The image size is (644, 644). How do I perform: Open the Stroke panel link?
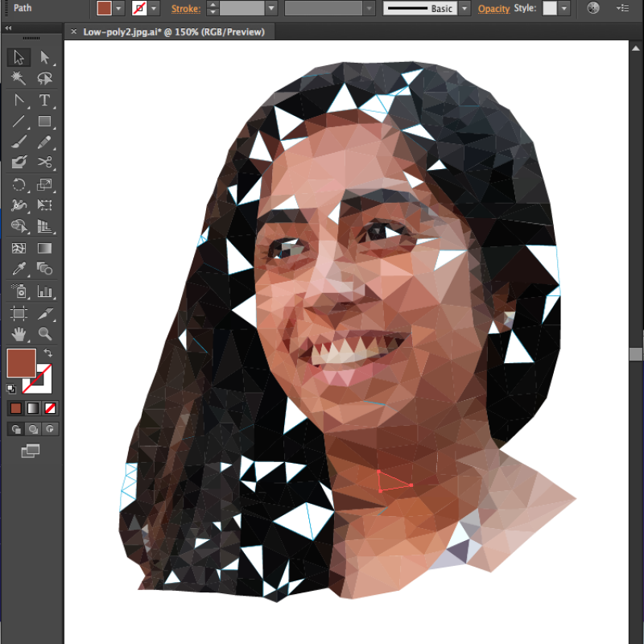coord(185,8)
